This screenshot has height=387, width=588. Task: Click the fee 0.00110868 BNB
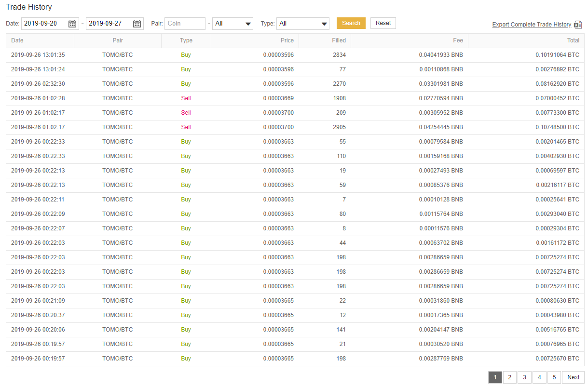tap(441, 69)
